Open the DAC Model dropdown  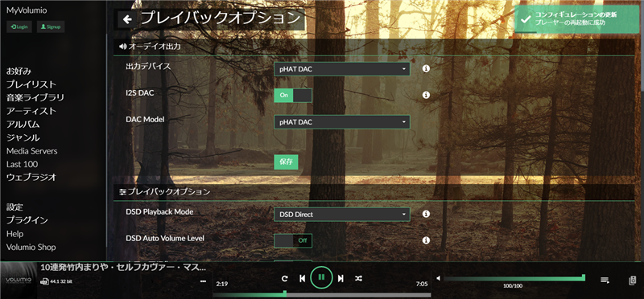click(341, 122)
